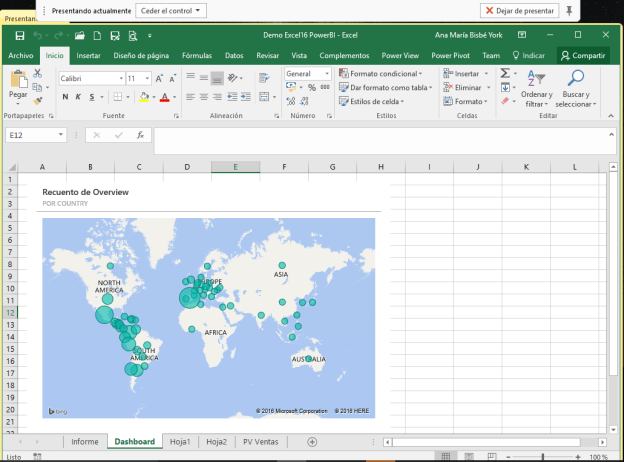Toggle underline formatting S button
Screen dimensions: 624x462
coord(91,97)
